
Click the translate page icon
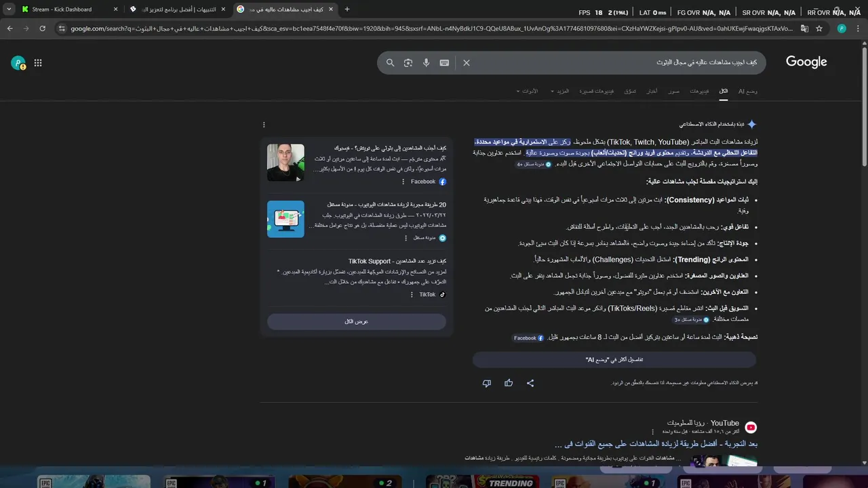[804, 28]
